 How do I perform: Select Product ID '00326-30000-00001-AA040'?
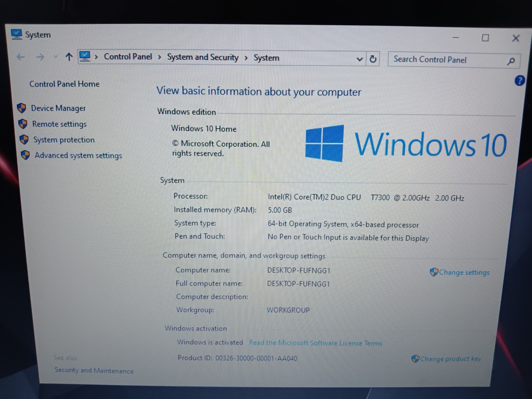256,358
